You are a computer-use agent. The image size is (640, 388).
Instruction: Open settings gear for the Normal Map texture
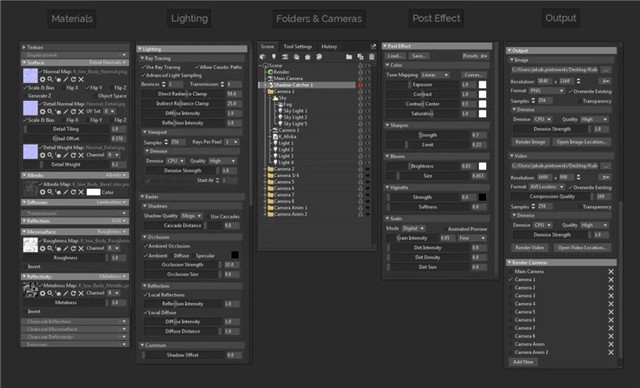pyautogui.click(x=42, y=79)
